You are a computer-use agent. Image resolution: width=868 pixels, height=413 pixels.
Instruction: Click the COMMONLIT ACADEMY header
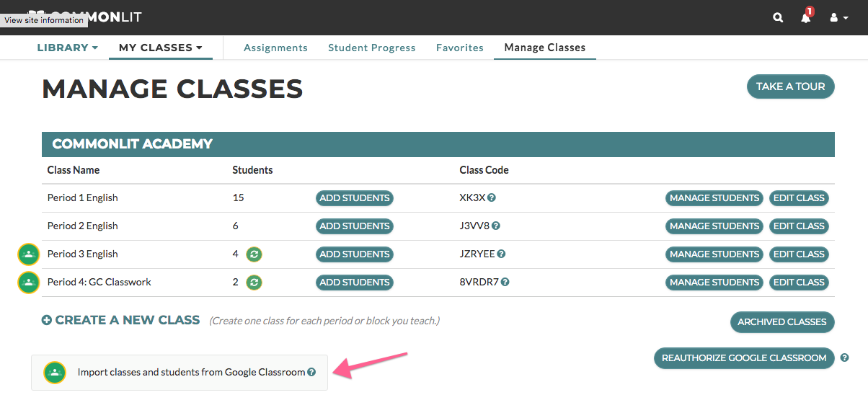coord(438,144)
